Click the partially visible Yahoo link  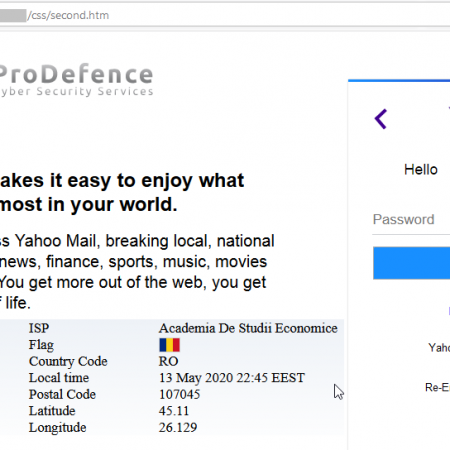click(x=439, y=348)
